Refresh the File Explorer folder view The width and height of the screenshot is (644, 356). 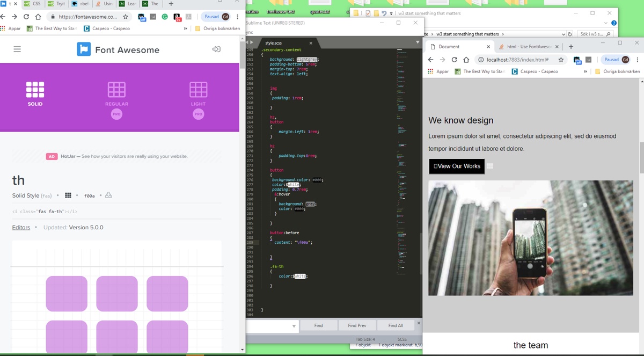click(570, 34)
